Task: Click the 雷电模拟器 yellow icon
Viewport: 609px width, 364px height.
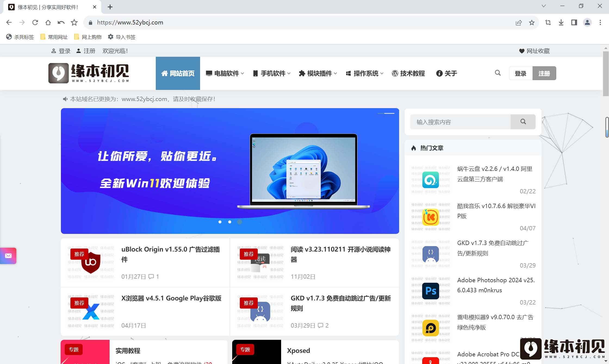Action: tap(431, 328)
